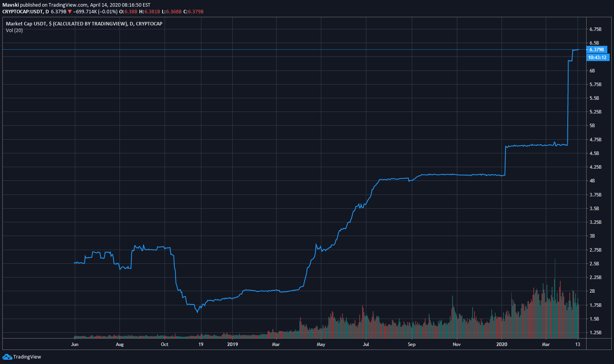The height and width of the screenshot is (364, 614).
Task: Click the CRYPTOCAP:USDT ticker symbol
Action: (x=24, y=11)
